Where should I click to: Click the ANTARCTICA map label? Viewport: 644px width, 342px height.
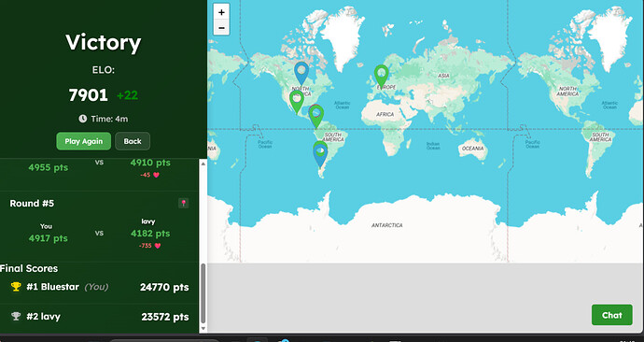(x=387, y=225)
